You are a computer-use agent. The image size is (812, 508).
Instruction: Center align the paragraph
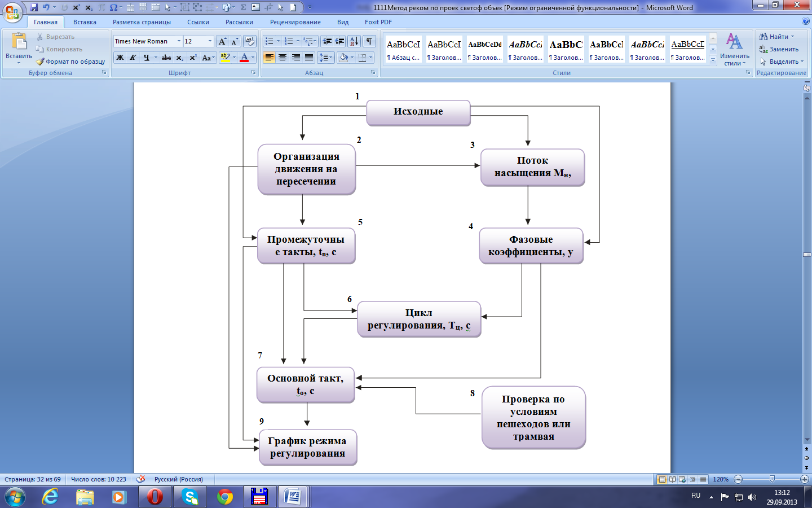point(283,58)
